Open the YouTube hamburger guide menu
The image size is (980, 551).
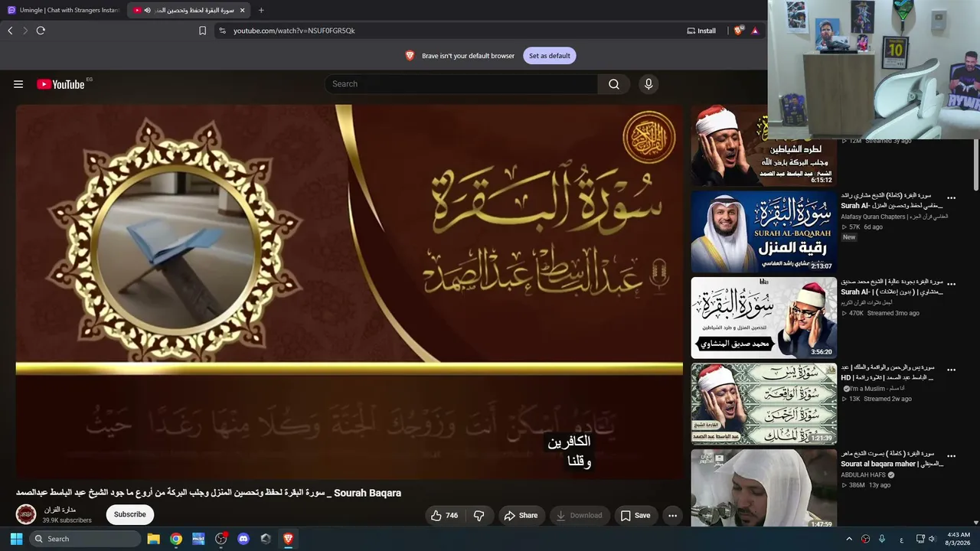coord(18,84)
